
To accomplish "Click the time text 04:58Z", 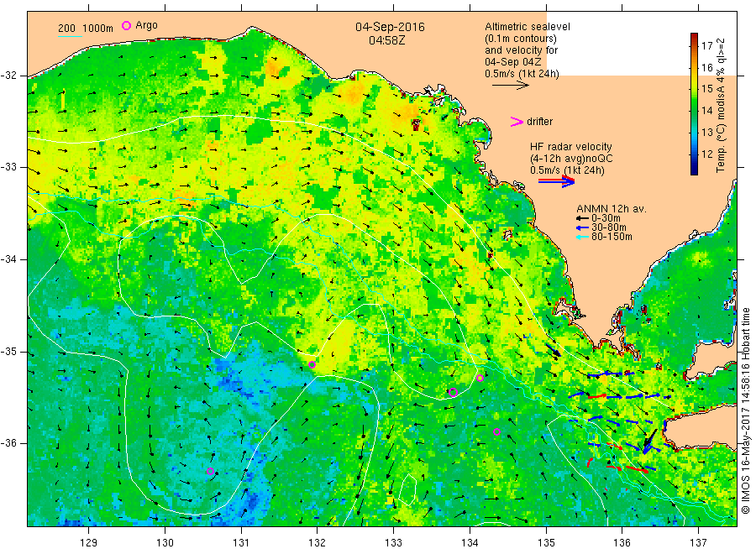I will (x=386, y=40).
